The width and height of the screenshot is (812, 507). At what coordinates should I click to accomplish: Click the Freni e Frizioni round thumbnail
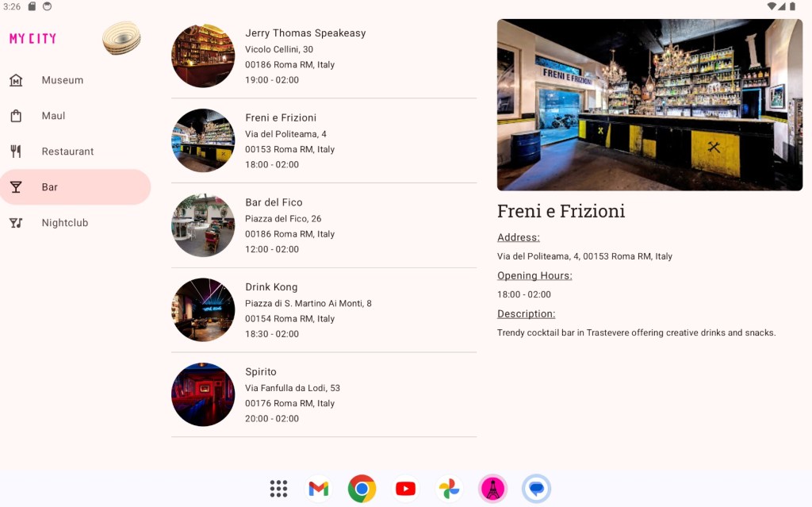pyautogui.click(x=203, y=140)
